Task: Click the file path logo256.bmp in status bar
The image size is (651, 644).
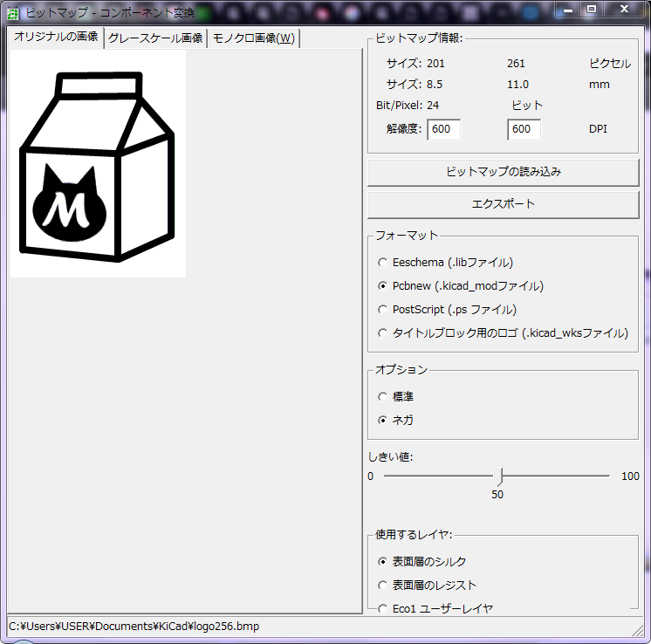Action: point(134,627)
